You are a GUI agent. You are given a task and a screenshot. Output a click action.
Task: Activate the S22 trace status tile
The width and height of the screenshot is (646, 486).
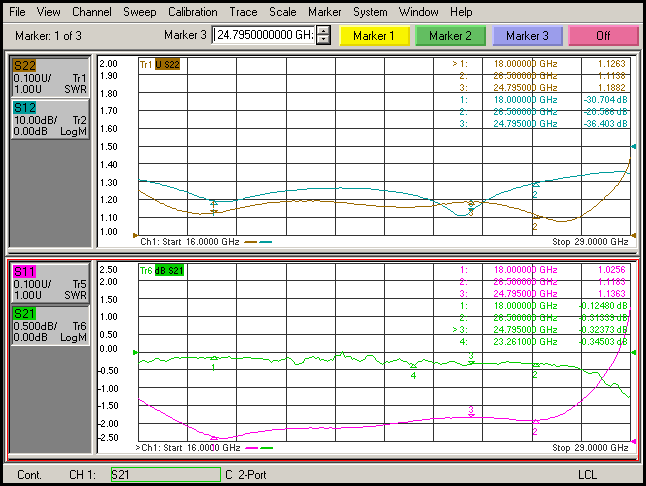click(x=50, y=77)
